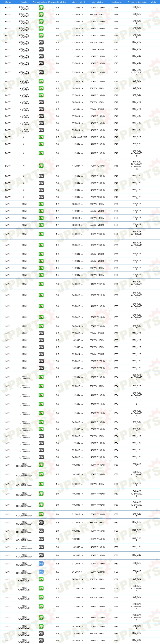Select diesel ON icon in BMW X1 170kW row
Image resolution: width=160 pixels, height=644 pixels.
click(x=41, y=197)
